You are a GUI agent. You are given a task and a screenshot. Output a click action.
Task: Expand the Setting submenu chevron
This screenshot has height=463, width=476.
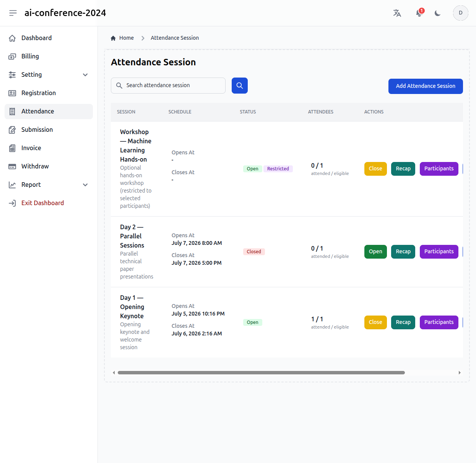85,75
